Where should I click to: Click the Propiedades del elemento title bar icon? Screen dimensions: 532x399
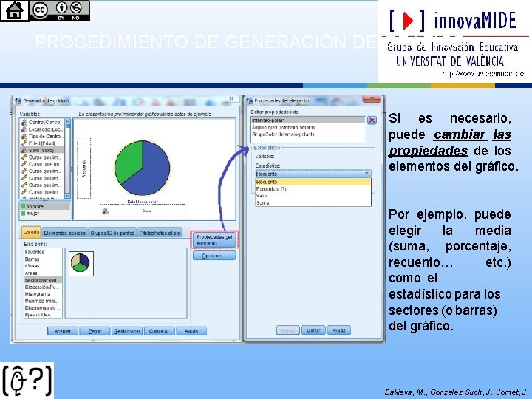coord(250,100)
